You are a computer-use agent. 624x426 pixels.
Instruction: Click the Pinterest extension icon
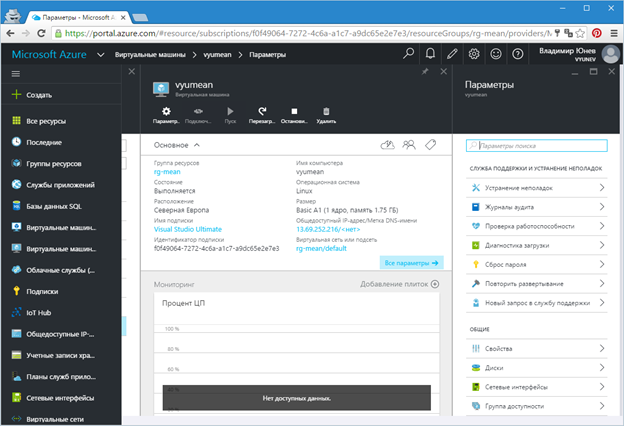pos(597,33)
